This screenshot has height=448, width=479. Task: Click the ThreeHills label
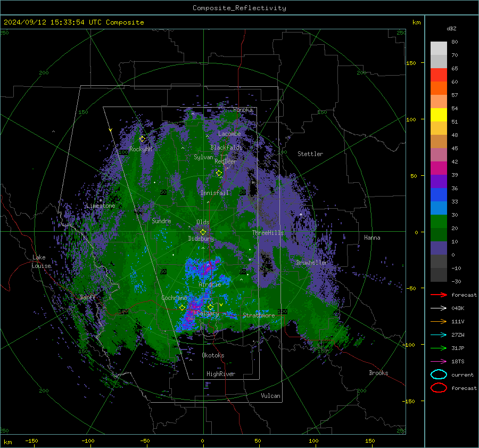pyautogui.click(x=268, y=233)
